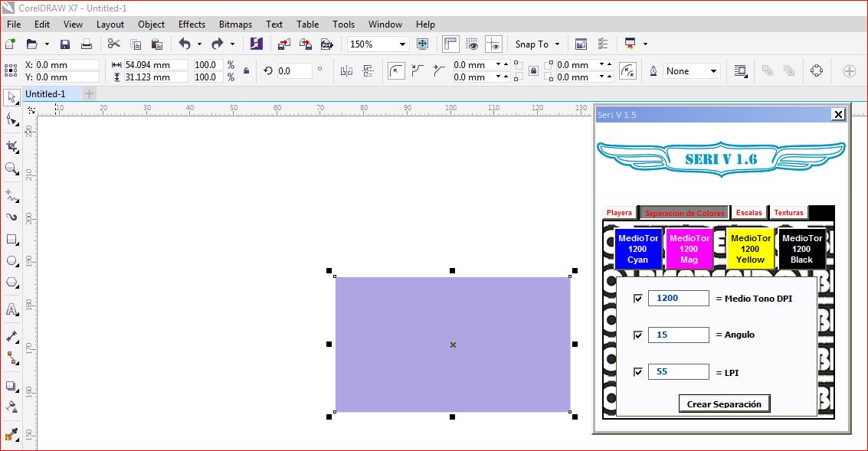Click the Publish to PDF icon
The width and height of the screenshot is (868, 451).
point(327,44)
